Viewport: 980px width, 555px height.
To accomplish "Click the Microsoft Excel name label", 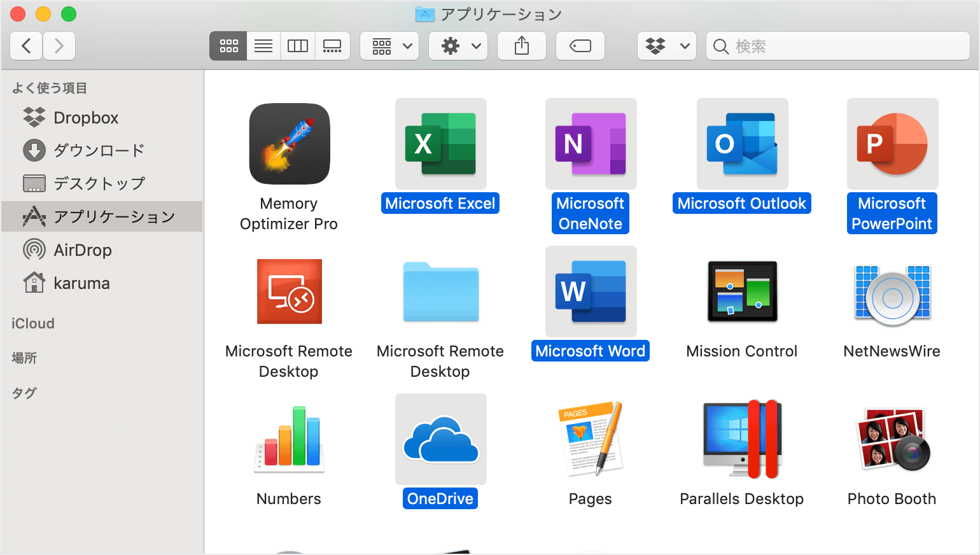I will pos(440,204).
